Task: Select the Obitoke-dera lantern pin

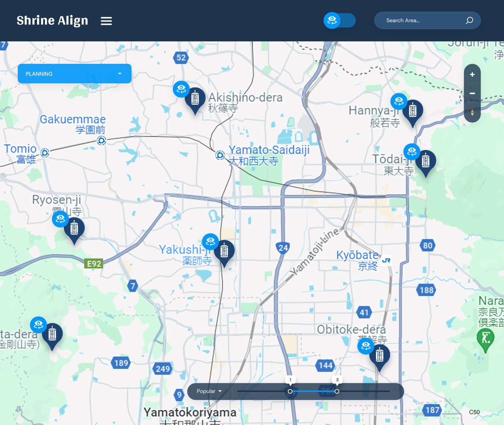Action: coord(380,358)
